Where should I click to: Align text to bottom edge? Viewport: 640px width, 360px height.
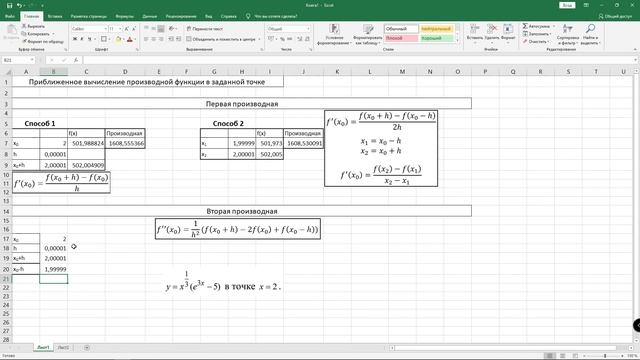coord(161,29)
